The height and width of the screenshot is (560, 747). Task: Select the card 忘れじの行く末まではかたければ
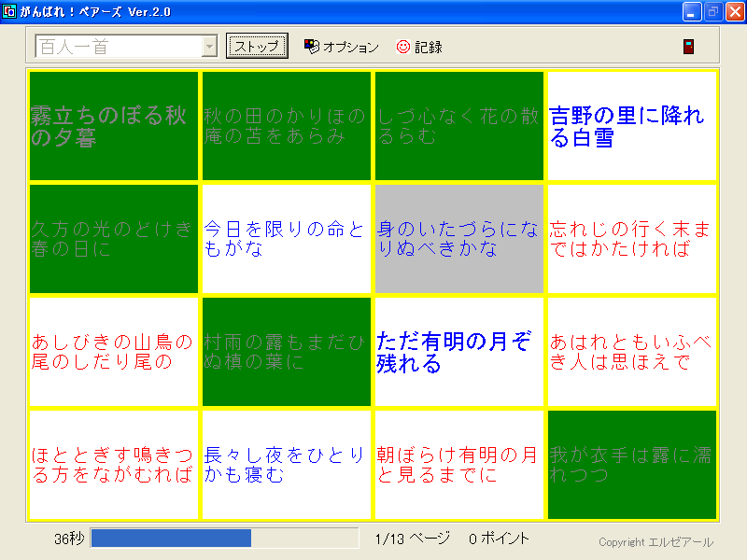tap(631, 239)
